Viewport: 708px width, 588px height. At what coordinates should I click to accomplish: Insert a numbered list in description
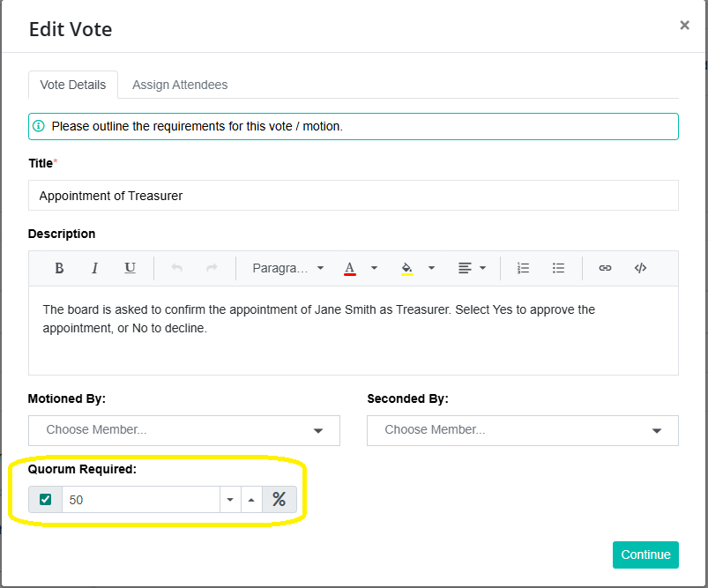[523, 268]
